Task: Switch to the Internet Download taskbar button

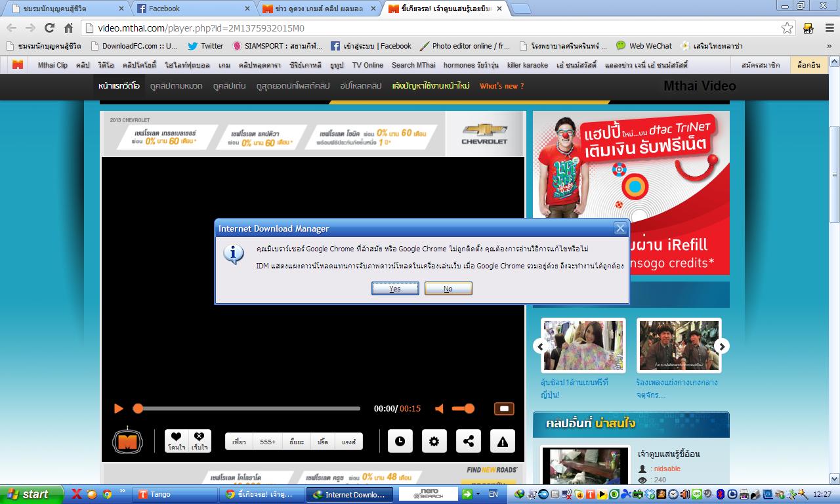Action: [x=351, y=495]
